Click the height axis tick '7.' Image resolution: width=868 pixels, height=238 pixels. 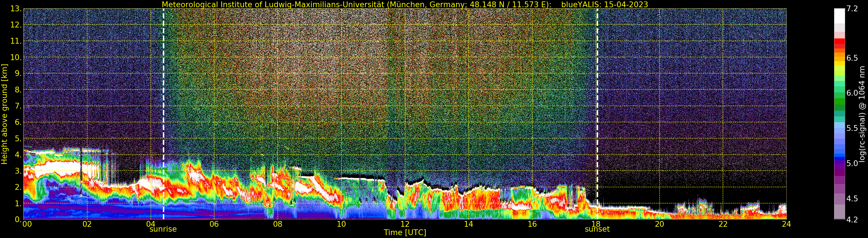point(18,106)
